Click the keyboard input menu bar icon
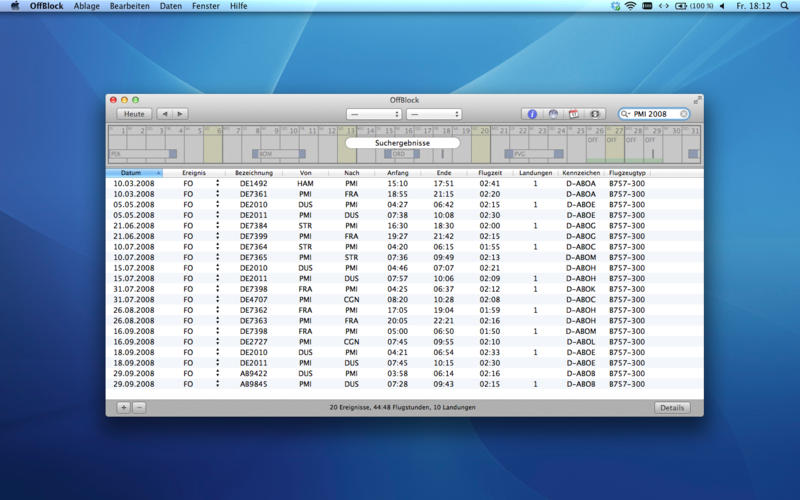Image resolution: width=800 pixels, height=500 pixels. (647, 6)
